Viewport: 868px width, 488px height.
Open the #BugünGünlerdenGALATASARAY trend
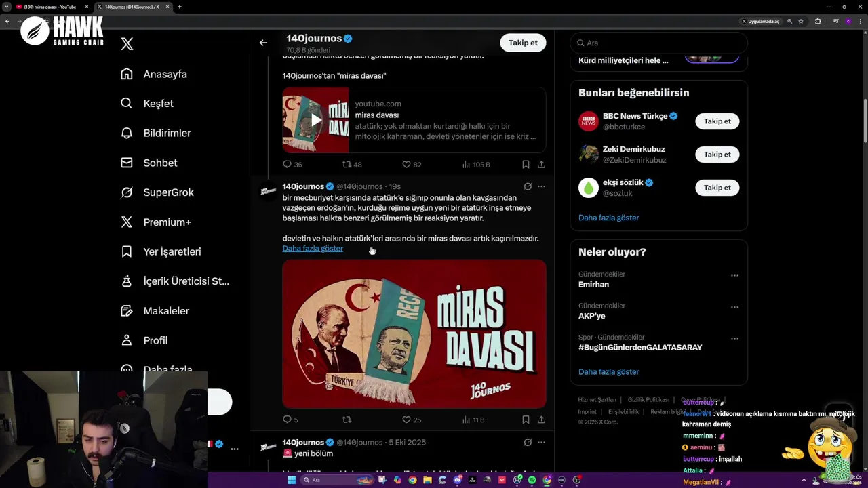click(640, 348)
